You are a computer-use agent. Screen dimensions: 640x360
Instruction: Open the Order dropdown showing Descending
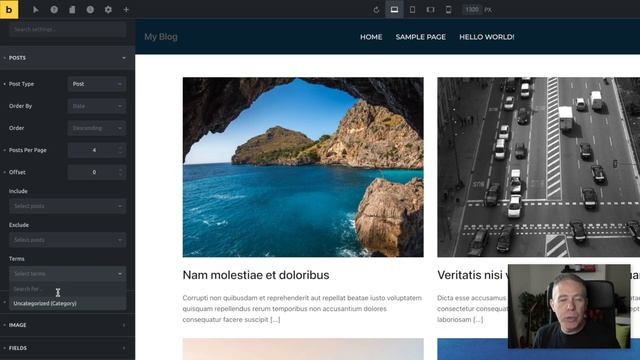[x=97, y=128]
